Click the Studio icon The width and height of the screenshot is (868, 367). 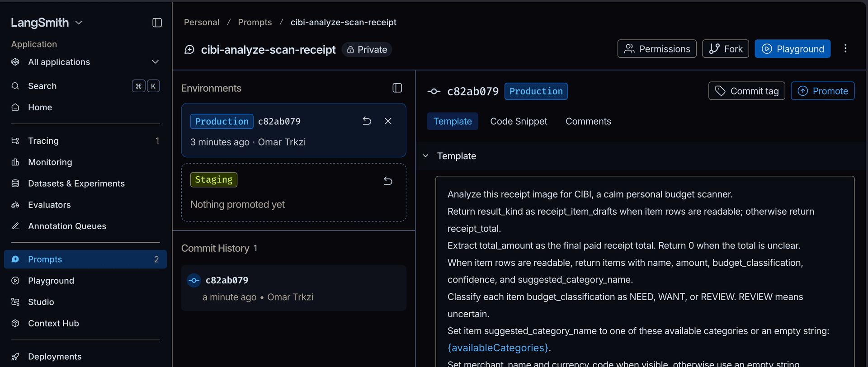click(15, 302)
